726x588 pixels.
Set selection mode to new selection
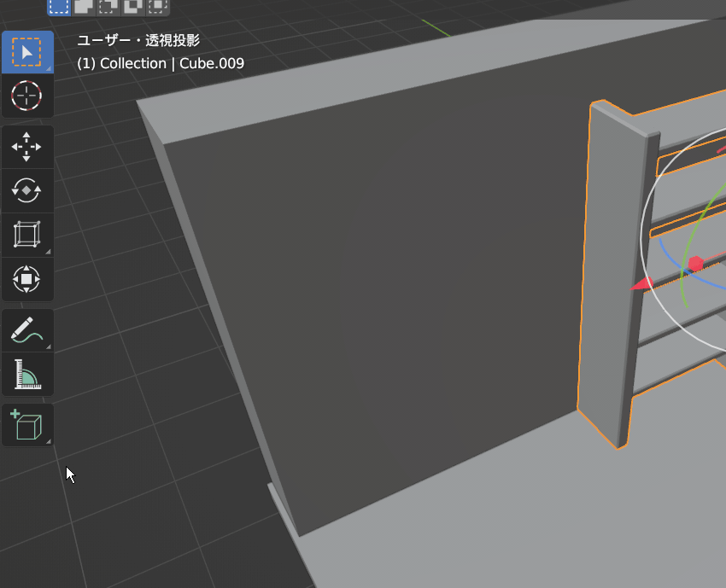click(x=59, y=7)
